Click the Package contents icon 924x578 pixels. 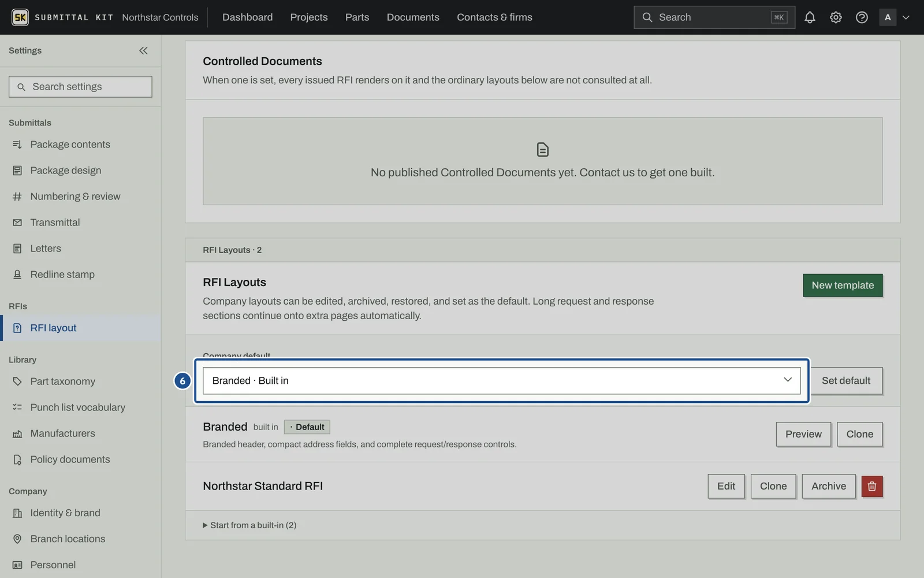click(17, 144)
